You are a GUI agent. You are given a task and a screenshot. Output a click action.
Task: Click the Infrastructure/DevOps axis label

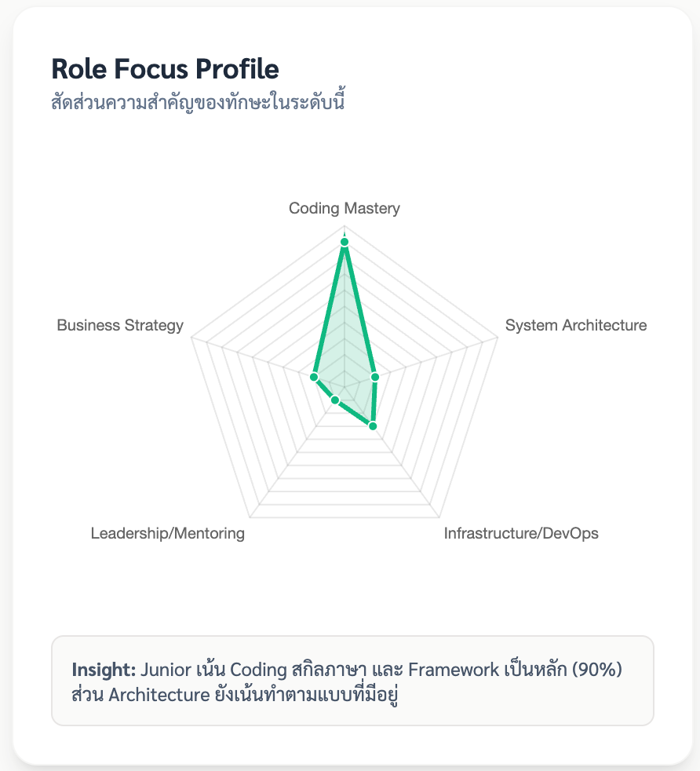click(521, 534)
